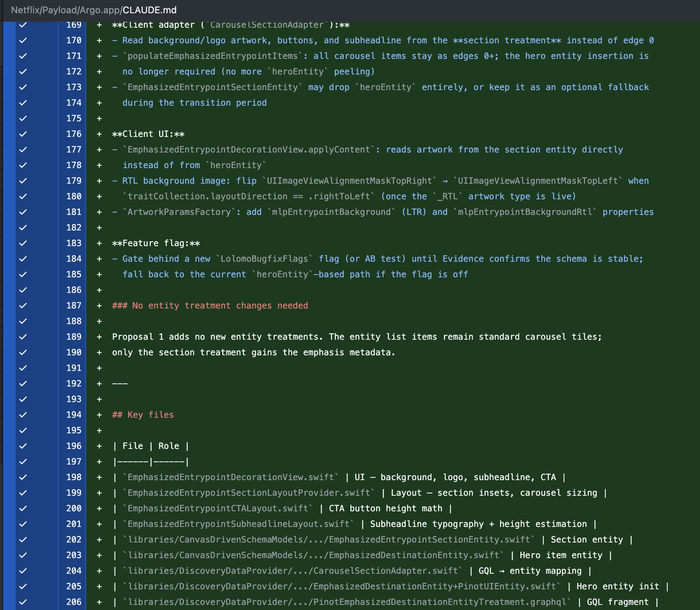Click the 'EmphasizedEntrypointSubheadlineLayout.swift' table row

pos(355,524)
